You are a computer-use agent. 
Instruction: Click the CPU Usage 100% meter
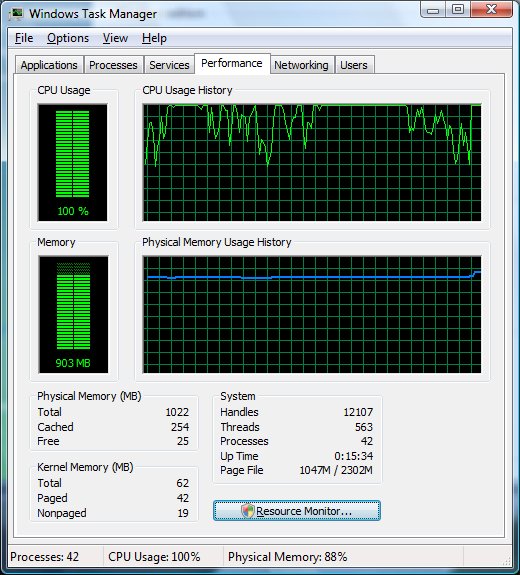(x=73, y=162)
